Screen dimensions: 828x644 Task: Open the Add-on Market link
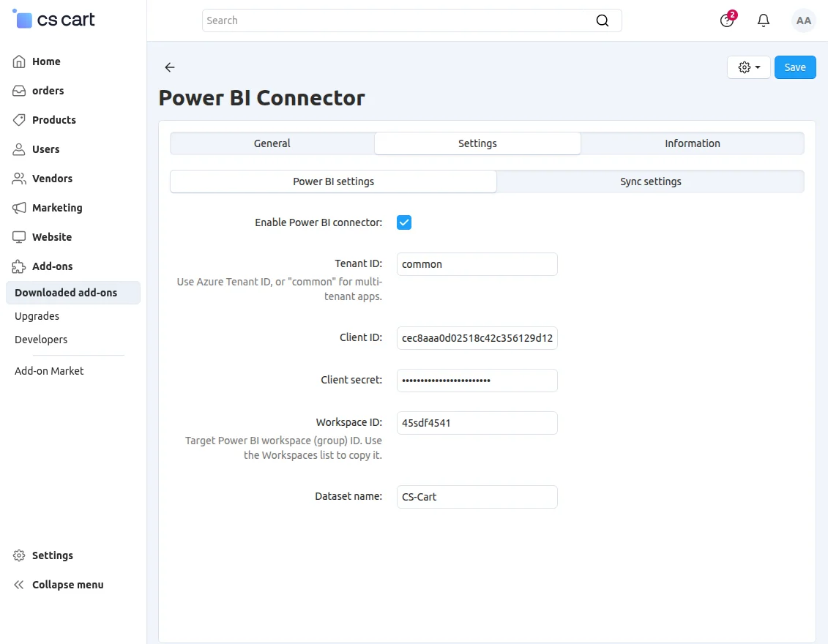[x=49, y=371]
